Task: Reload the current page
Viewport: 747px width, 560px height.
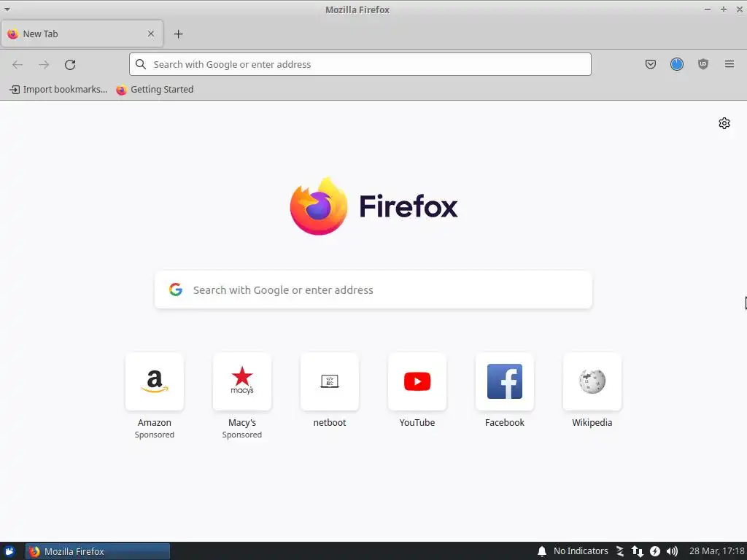Action: (70, 65)
